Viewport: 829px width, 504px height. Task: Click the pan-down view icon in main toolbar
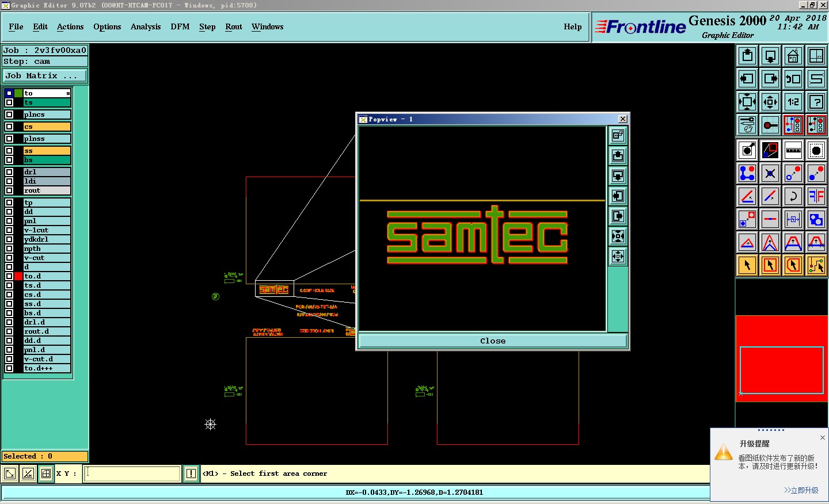770,56
